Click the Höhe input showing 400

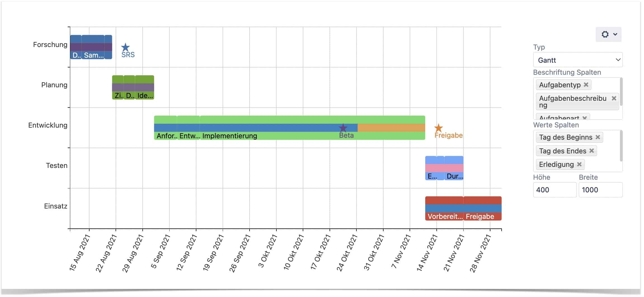(x=555, y=190)
